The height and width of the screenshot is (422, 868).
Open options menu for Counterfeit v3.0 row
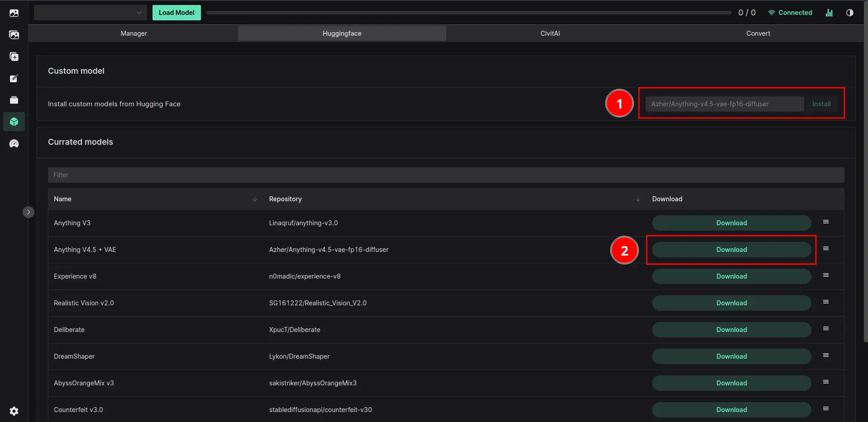coord(826,408)
